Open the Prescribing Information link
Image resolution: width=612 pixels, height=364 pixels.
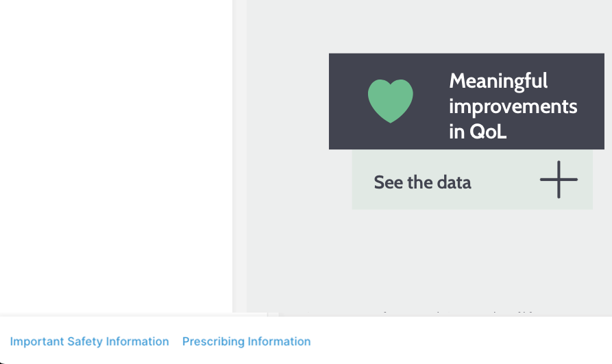(x=246, y=341)
